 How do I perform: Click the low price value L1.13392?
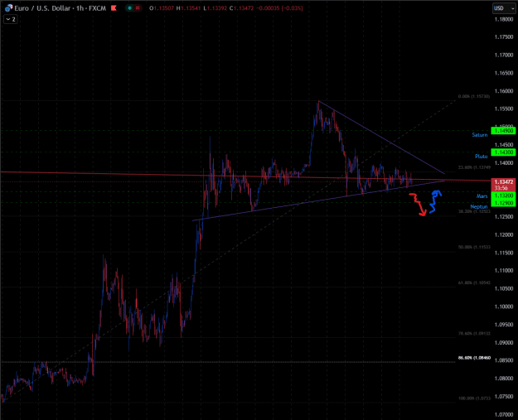(x=215, y=8)
